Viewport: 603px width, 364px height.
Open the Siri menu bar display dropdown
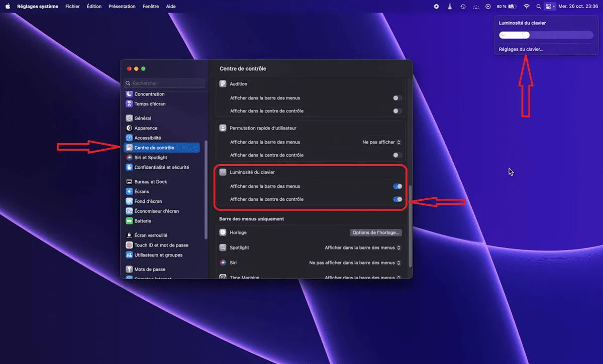pyautogui.click(x=355, y=263)
